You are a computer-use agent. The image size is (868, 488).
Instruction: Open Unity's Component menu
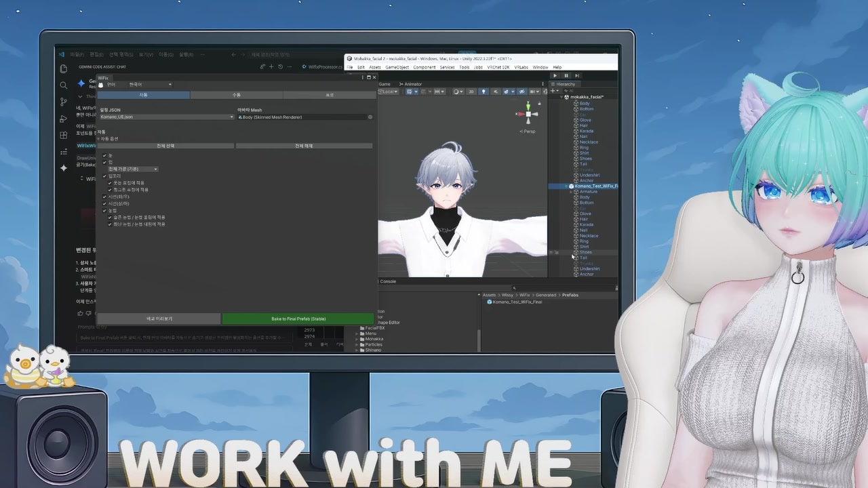pos(425,67)
